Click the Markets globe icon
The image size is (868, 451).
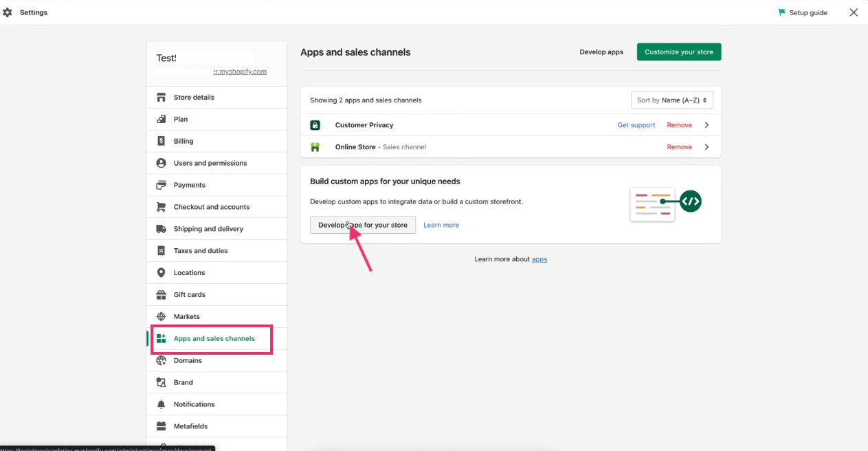161,316
